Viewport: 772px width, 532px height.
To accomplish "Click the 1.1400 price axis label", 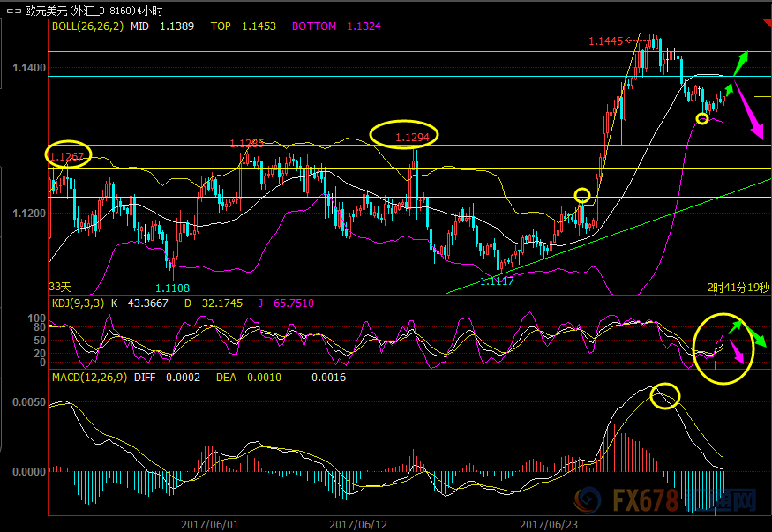I will (29, 67).
